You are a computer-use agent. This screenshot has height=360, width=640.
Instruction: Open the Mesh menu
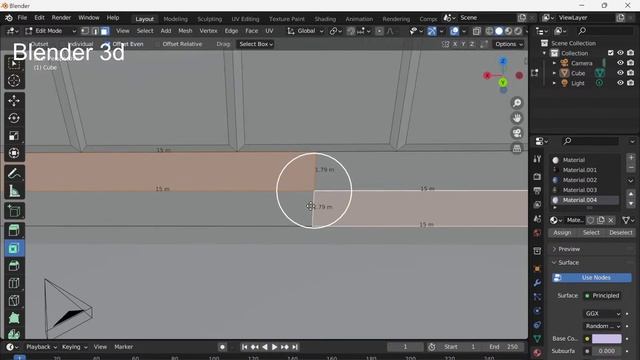point(185,31)
